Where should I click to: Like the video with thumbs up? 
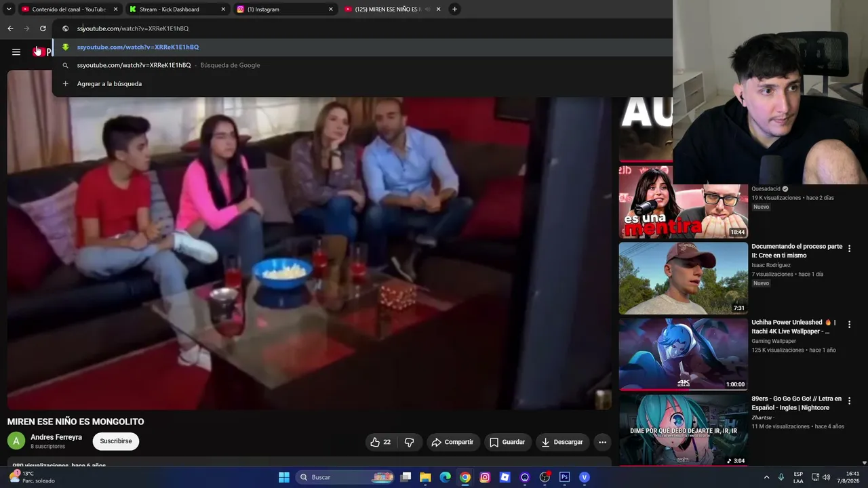pos(380,442)
